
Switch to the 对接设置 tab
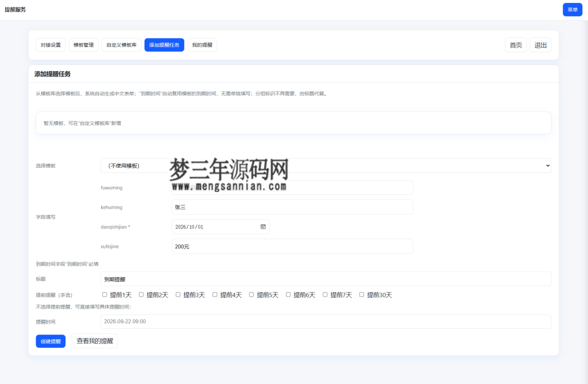(51, 45)
